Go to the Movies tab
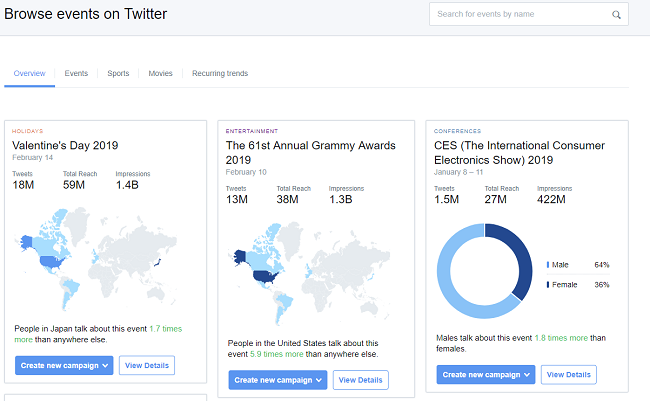650x401 pixels. tap(160, 73)
